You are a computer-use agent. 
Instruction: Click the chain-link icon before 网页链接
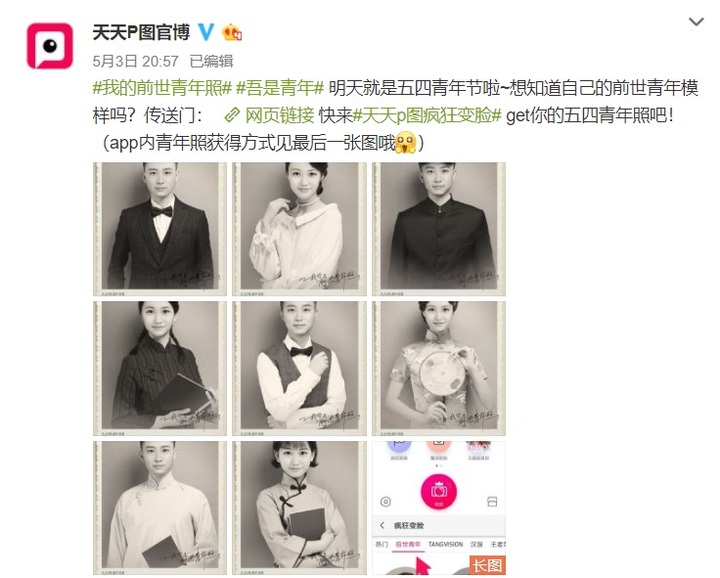[232, 116]
